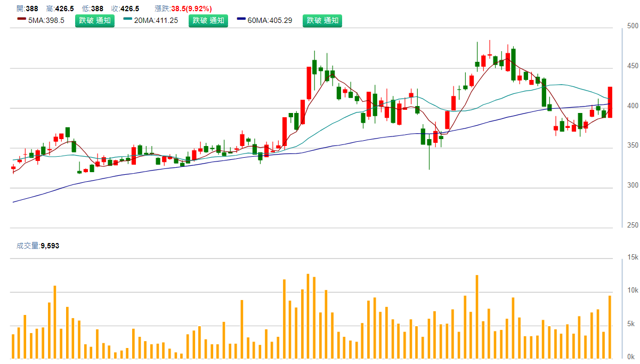Click the 跌破 通知 button beside 5MA
Screen dimensions: 640x364
[x=94, y=21]
